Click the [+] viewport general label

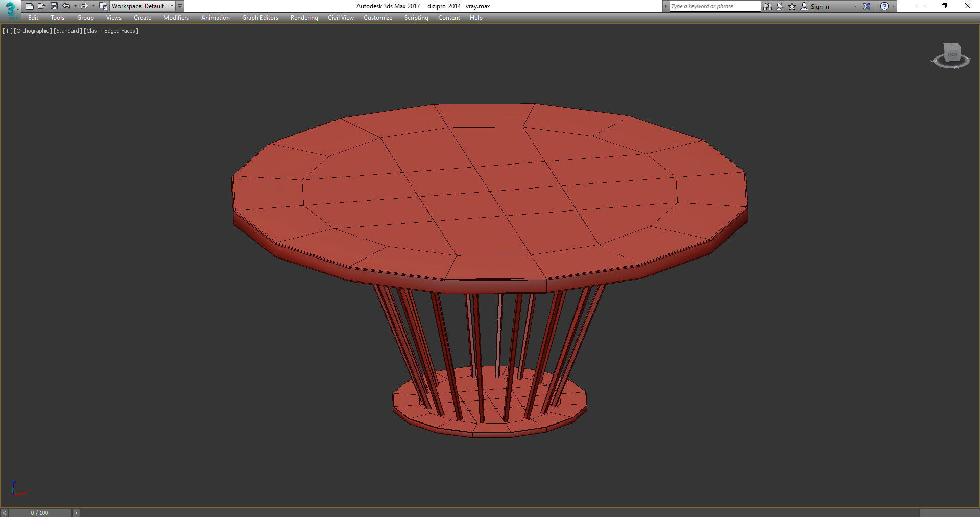[x=7, y=31]
